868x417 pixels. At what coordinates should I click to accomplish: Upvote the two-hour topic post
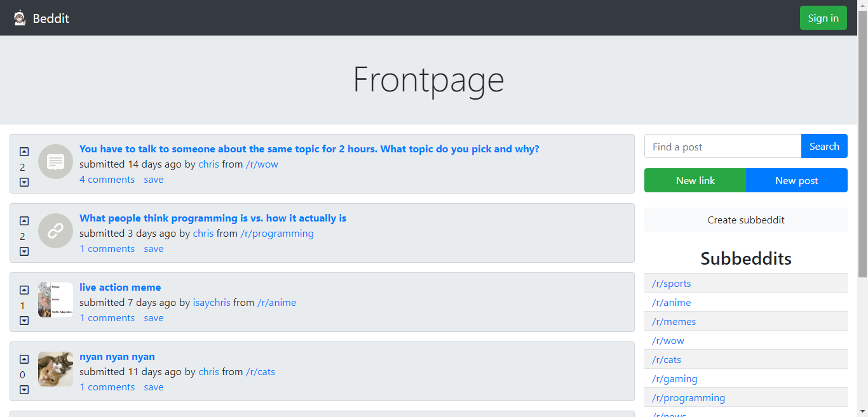(x=24, y=152)
